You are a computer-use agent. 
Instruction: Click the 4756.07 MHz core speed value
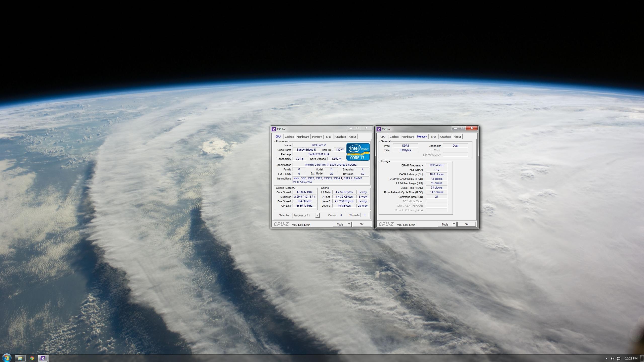click(x=304, y=192)
